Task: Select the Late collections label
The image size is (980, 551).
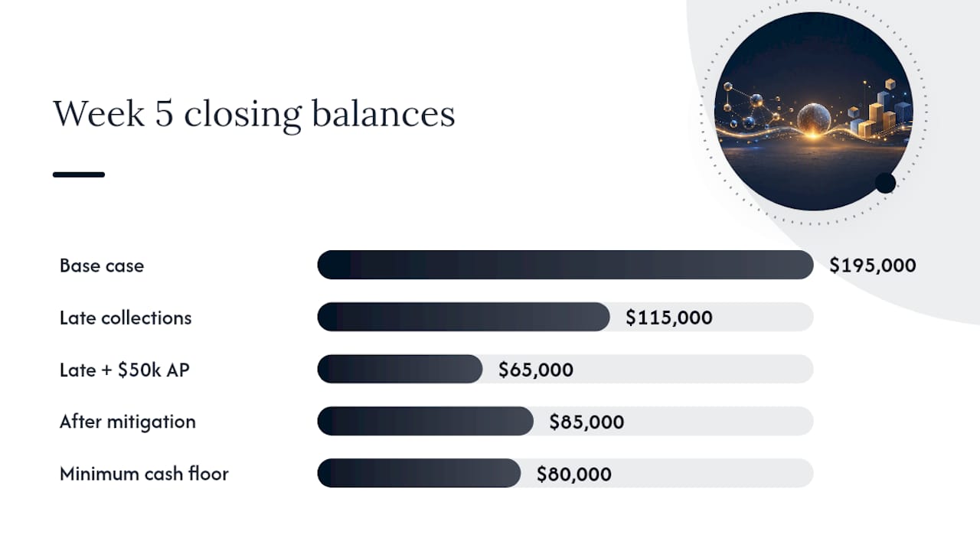Action: pyautogui.click(x=126, y=318)
